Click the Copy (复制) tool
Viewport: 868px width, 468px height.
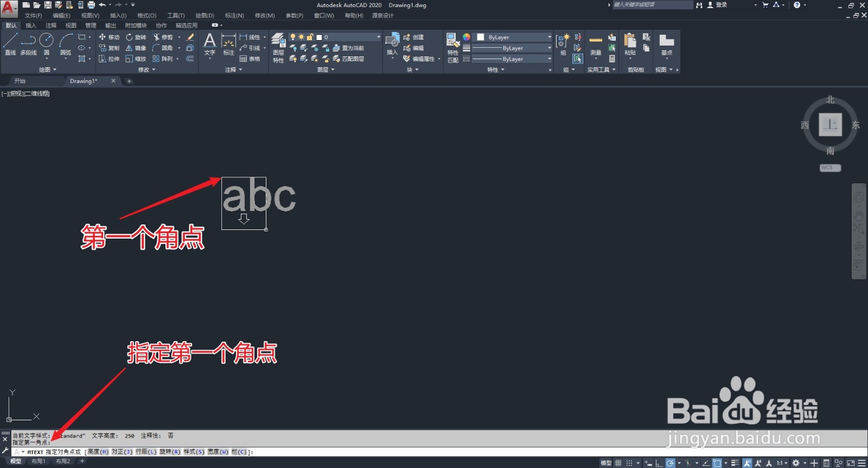click(109, 48)
